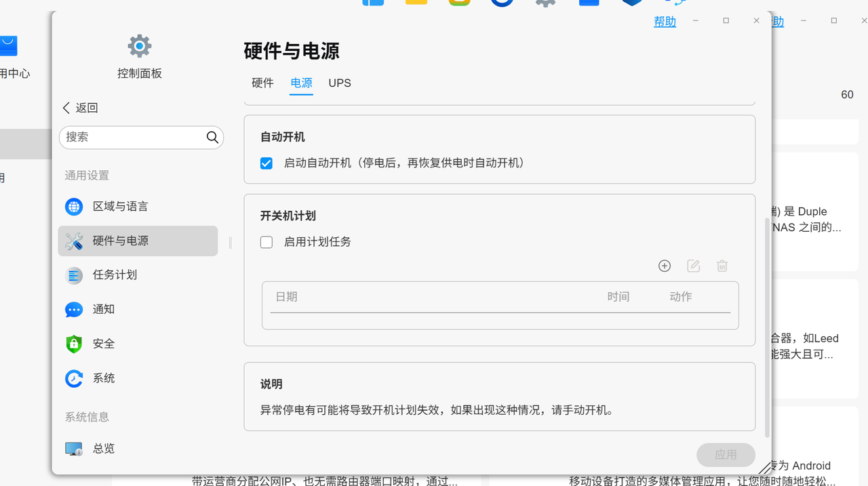Click the settings gear icon in top dock
This screenshot has width=868, height=486.
click(x=545, y=3)
